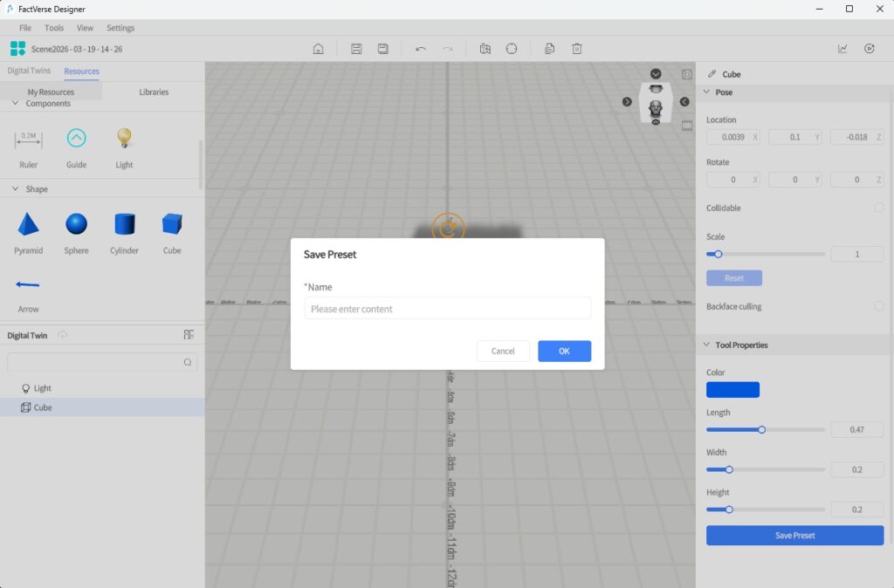Image resolution: width=894 pixels, height=588 pixels.
Task: Enable the Collidable checkbox
Action: [879, 208]
